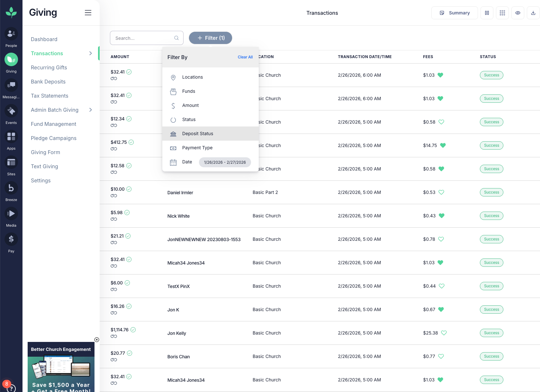The image size is (540, 392).
Task: Click the Clear All link
Action: pyautogui.click(x=245, y=57)
